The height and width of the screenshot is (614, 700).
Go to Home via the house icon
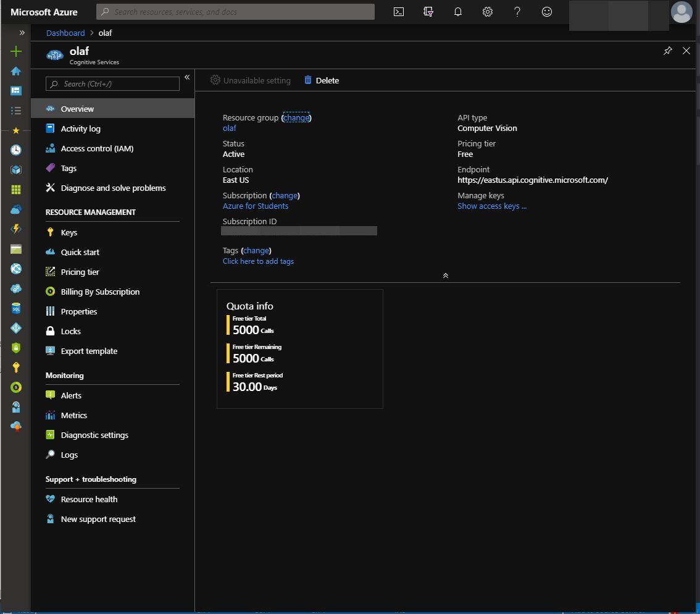(x=16, y=71)
